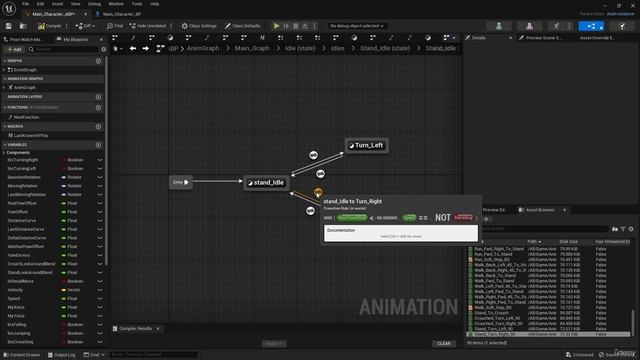Toggle visibility eye for bIsFalling variable
Screen dimensions: 640x360
tap(100, 324)
